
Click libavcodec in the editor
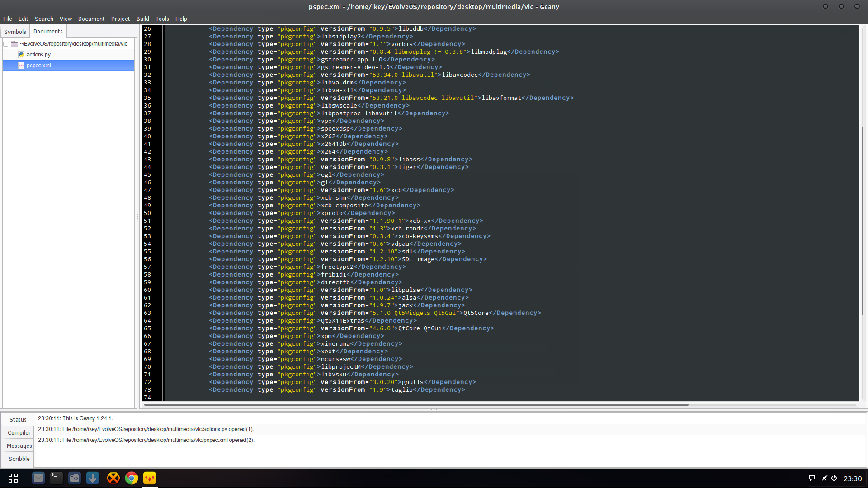[x=460, y=75]
